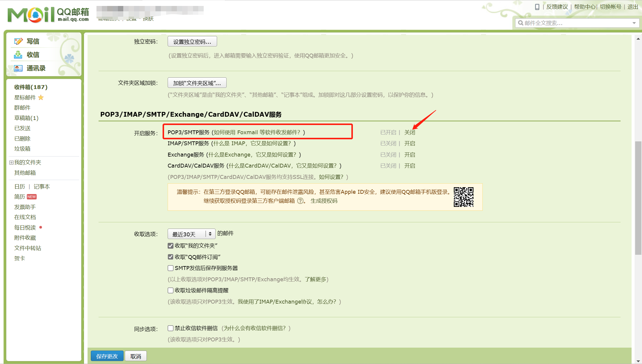Select the 写信 (compose mail) icon

[x=18, y=41]
